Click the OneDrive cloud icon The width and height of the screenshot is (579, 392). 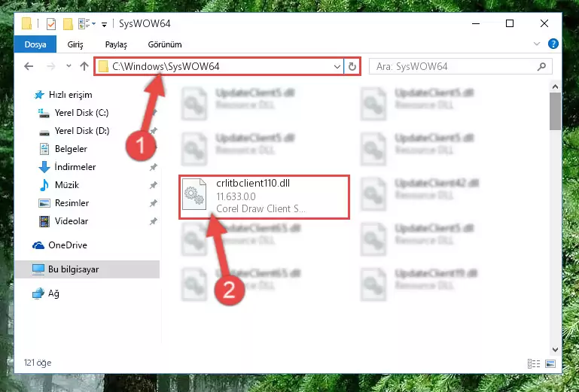click(x=38, y=245)
